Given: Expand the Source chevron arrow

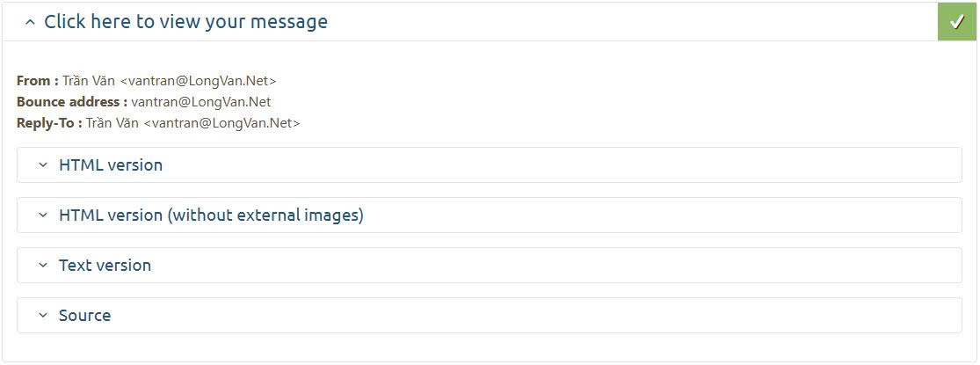Looking at the screenshot, I should (x=42, y=316).
